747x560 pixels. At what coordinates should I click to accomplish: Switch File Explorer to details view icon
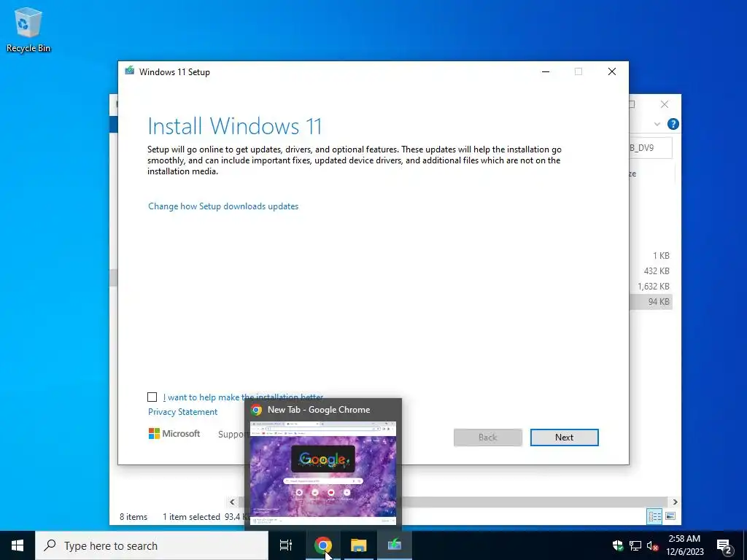pos(654,516)
